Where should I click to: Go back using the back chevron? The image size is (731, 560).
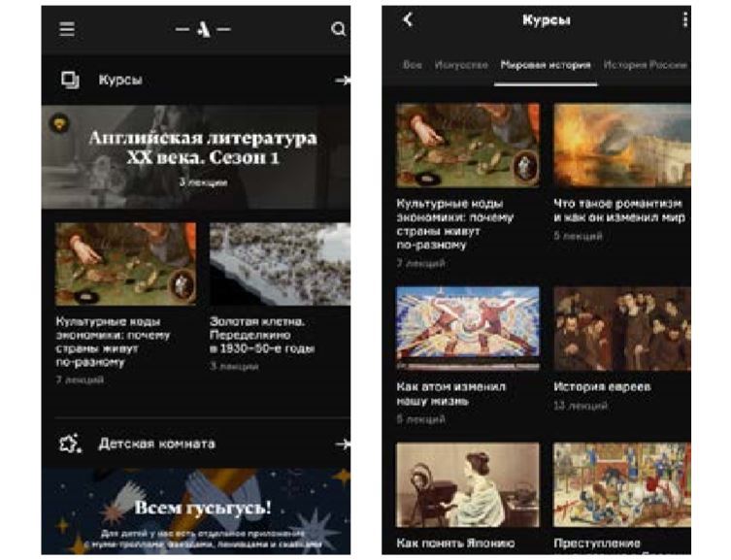coord(408,19)
